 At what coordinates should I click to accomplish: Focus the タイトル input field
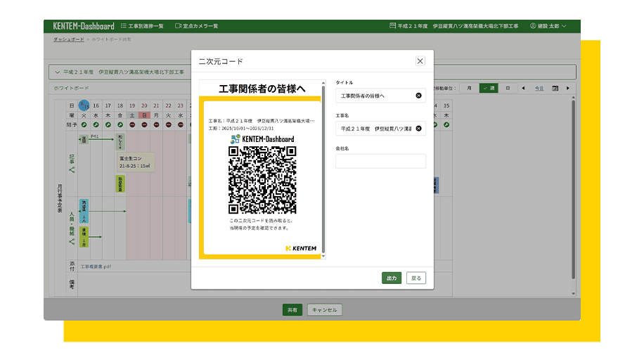[380, 96]
